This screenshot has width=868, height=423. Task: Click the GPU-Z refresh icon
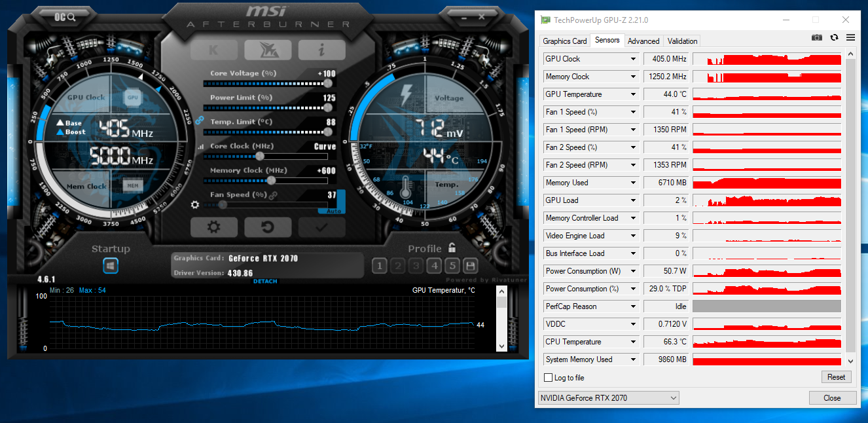click(834, 38)
